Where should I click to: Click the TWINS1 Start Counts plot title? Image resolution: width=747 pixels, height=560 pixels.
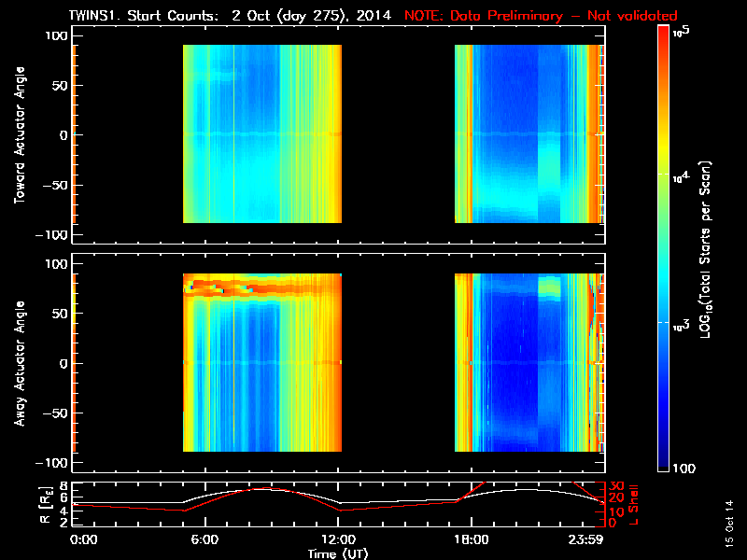(230, 15)
